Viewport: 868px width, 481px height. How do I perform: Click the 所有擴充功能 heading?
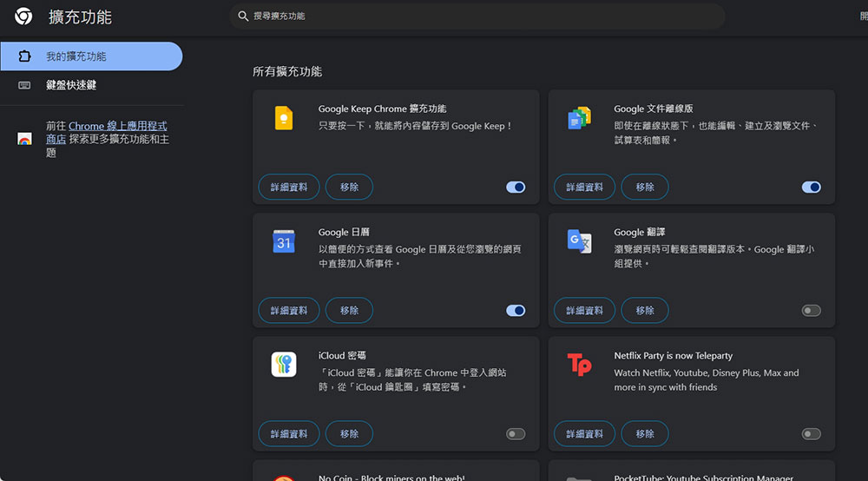pyautogui.click(x=287, y=71)
